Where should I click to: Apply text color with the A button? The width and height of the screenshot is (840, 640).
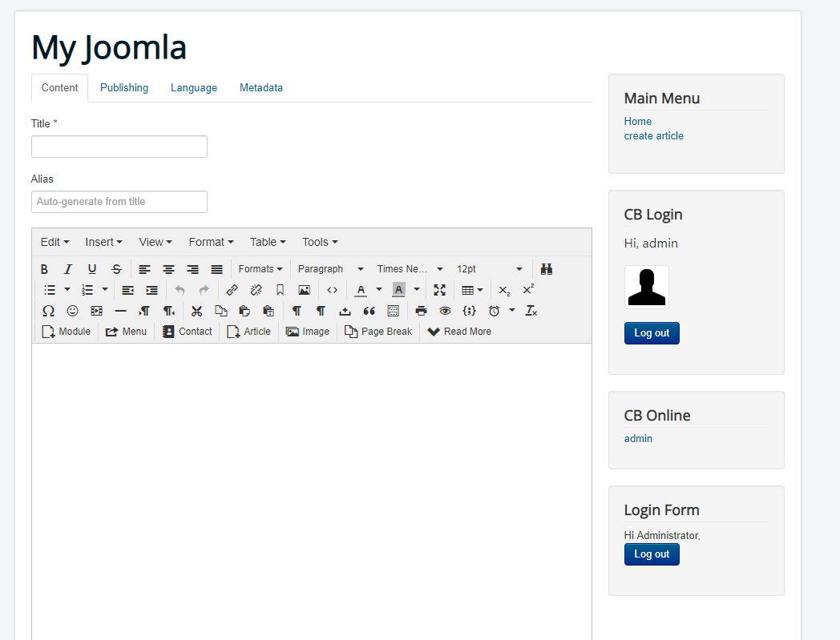coord(361,290)
